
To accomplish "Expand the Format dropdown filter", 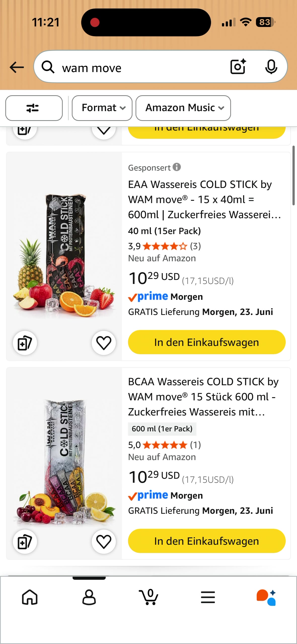I will (102, 108).
